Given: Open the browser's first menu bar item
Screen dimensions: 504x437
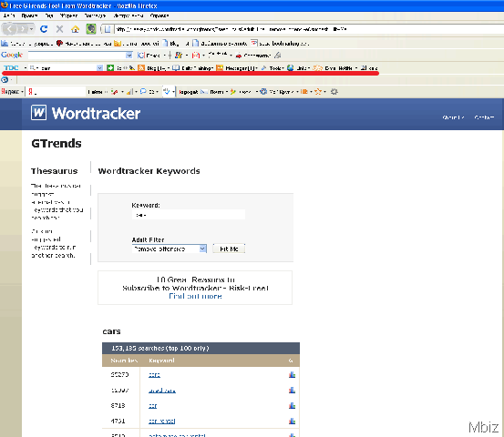Looking at the screenshot, I should [x=9, y=15].
